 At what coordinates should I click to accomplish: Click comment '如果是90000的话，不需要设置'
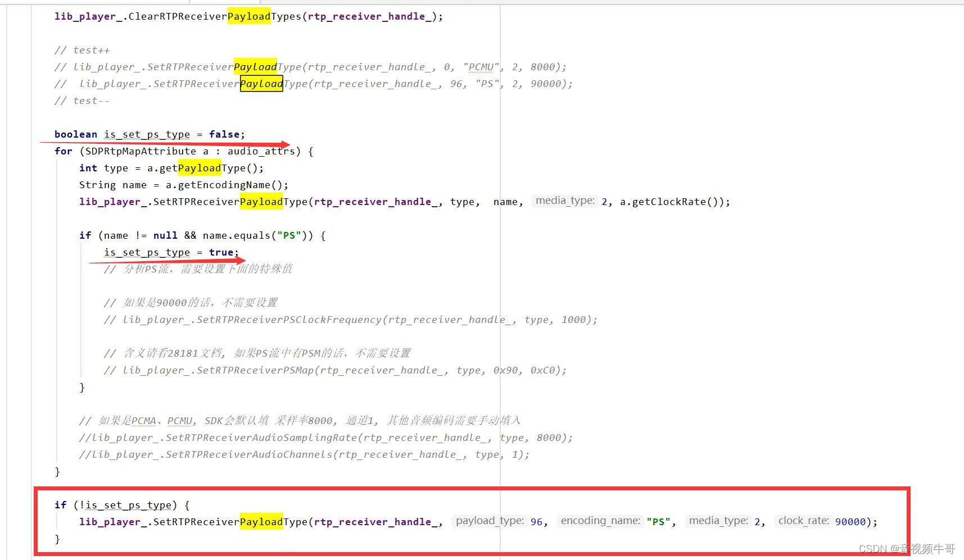click(x=191, y=303)
